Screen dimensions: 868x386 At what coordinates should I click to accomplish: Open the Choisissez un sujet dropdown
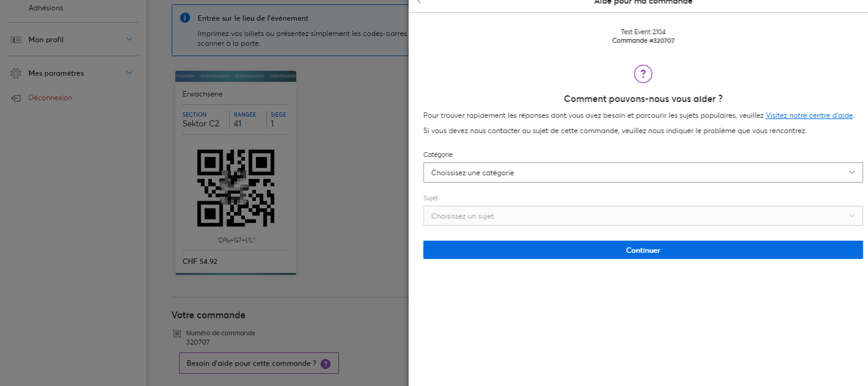coord(643,216)
